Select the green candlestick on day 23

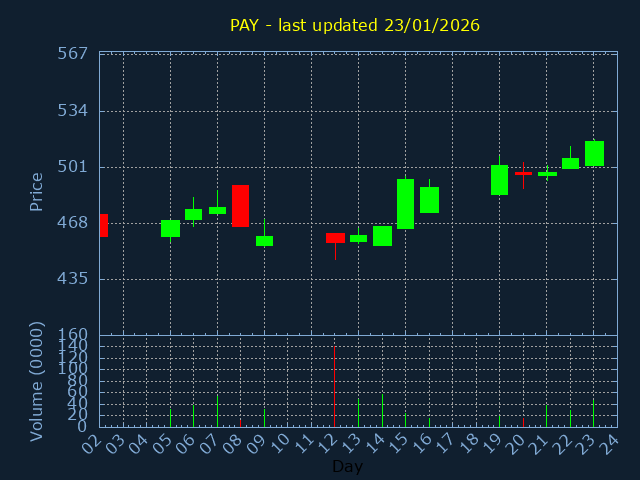coord(594,153)
